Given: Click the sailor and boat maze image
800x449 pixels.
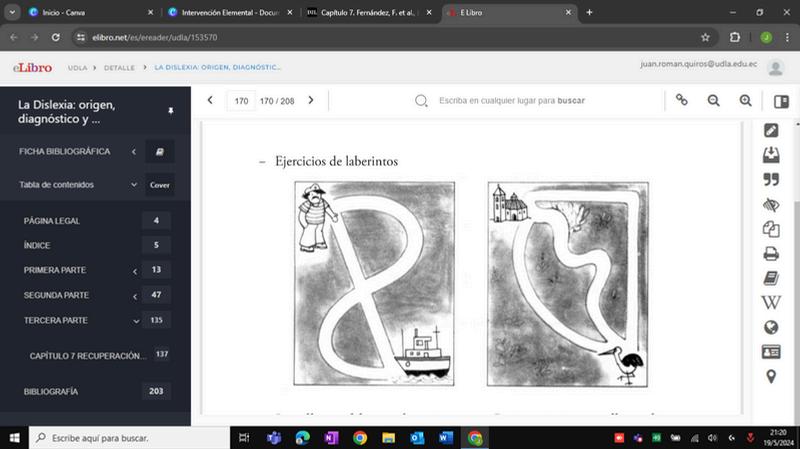Looking at the screenshot, I should (x=374, y=283).
